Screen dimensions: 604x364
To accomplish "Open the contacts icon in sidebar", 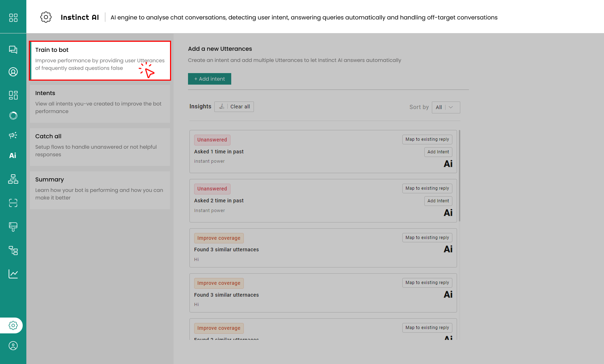I will point(13,72).
